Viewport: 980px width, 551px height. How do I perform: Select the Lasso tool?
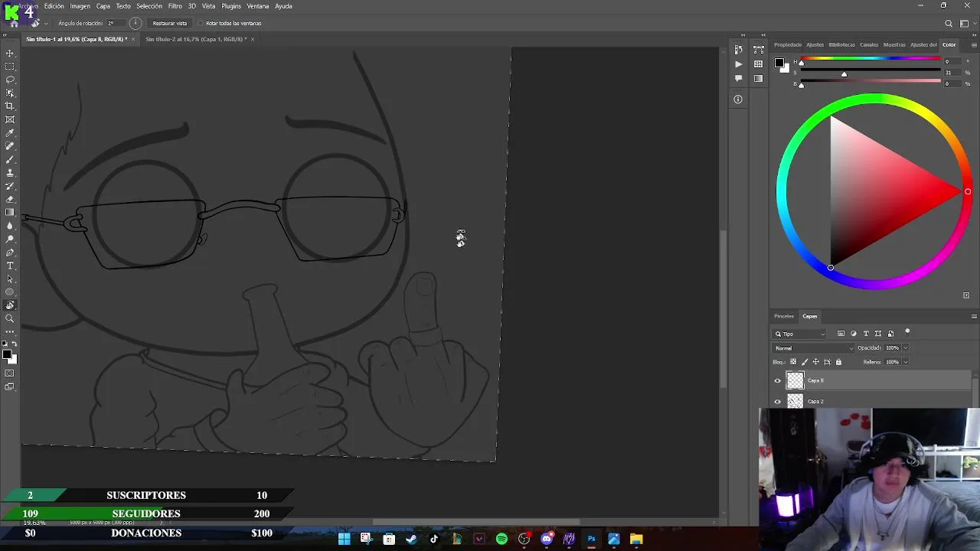10,80
